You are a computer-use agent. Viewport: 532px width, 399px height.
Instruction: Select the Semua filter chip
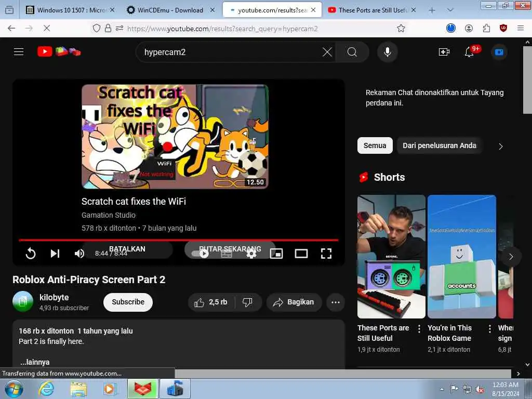[x=375, y=145]
